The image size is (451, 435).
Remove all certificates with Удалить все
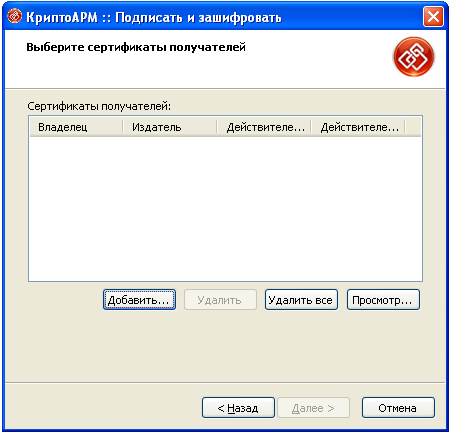[301, 300]
